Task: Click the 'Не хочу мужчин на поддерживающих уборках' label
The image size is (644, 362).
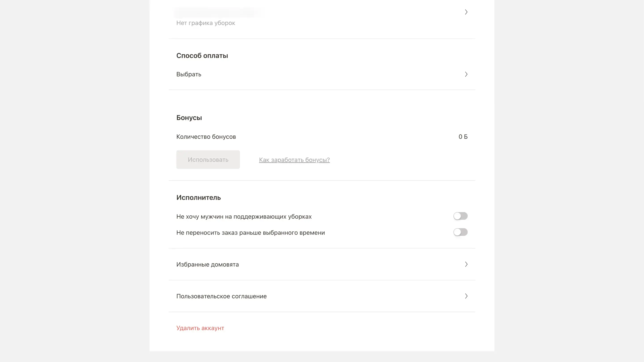Action: click(x=244, y=217)
